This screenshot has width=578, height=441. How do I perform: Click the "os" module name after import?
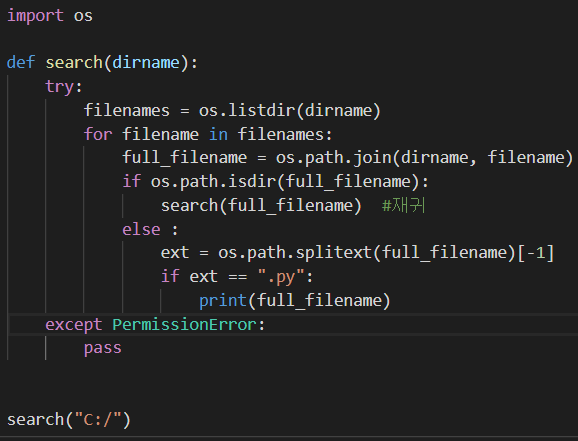click(83, 16)
